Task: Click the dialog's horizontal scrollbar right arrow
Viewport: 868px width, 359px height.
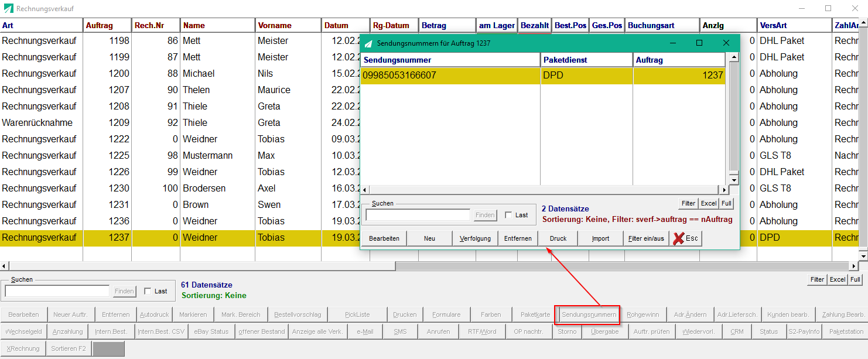Action: click(x=725, y=190)
